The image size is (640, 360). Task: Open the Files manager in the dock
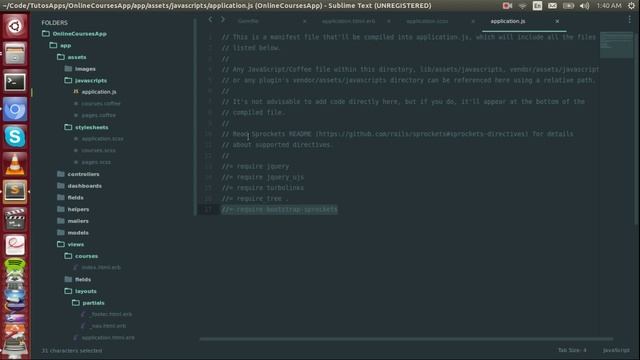[15, 54]
